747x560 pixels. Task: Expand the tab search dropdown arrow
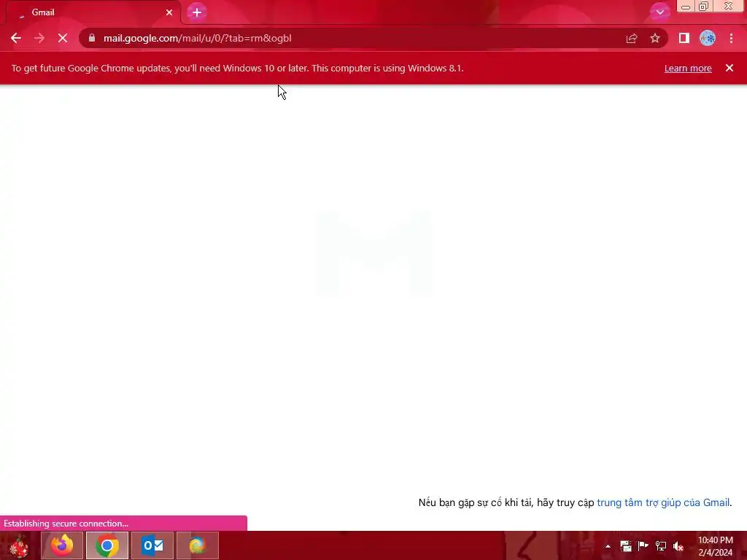click(x=659, y=12)
